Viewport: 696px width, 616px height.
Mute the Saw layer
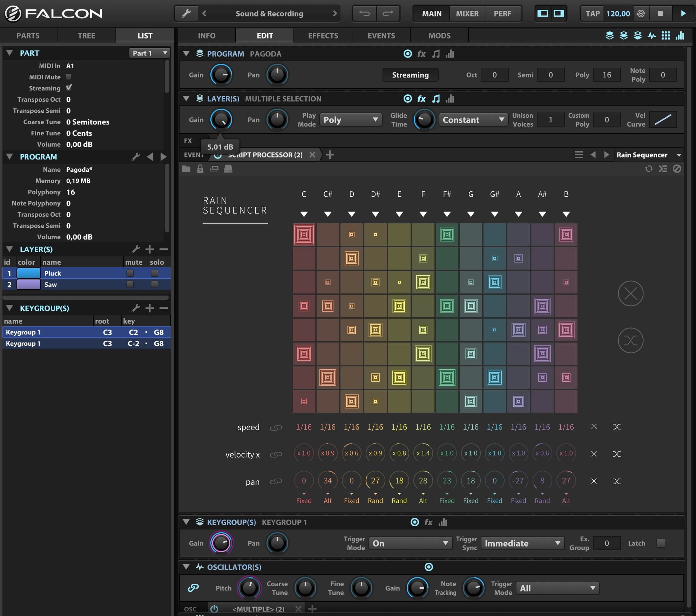point(130,284)
